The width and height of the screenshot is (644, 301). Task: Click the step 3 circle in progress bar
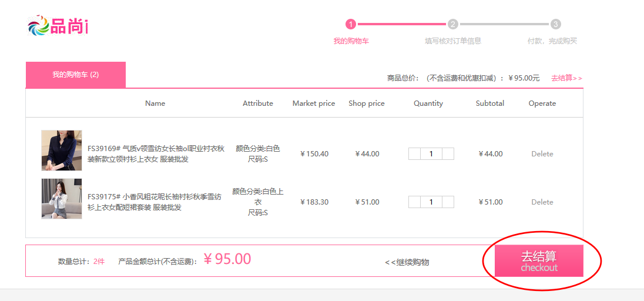pos(556,24)
